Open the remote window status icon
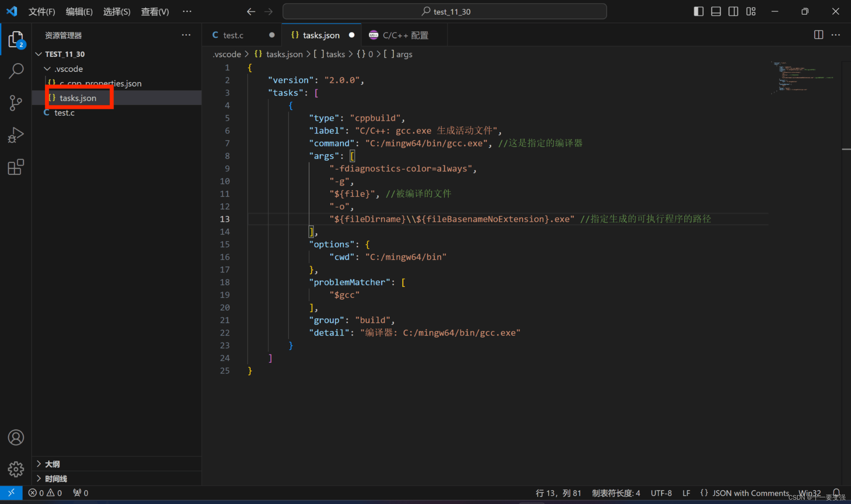Image resolution: width=851 pixels, height=504 pixels. click(11, 492)
